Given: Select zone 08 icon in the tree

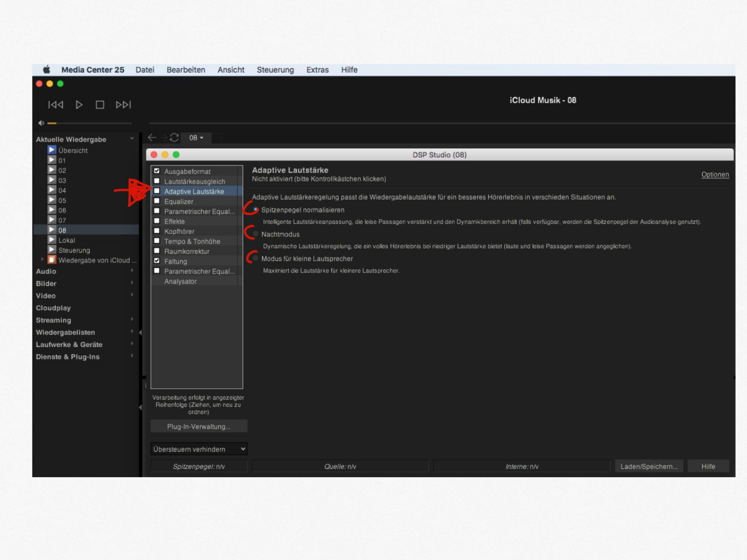Looking at the screenshot, I should [51, 230].
